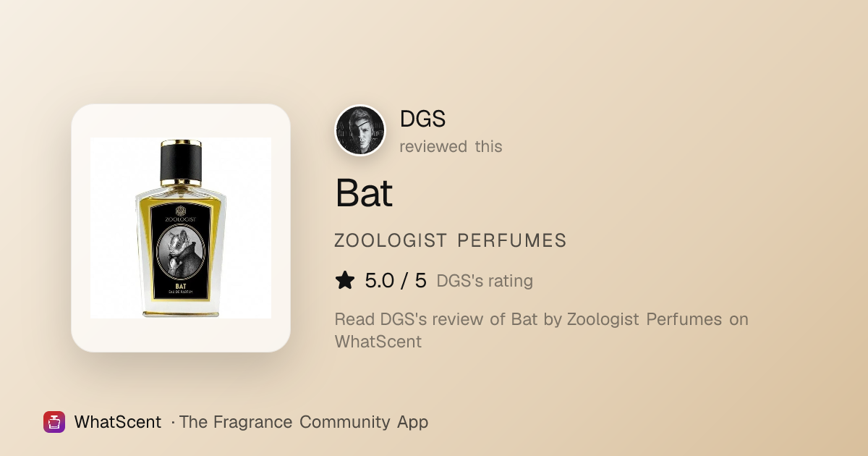Click the gold base of the perfume bottle
The height and width of the screenshot is (456, 868).
pos(180,313)
